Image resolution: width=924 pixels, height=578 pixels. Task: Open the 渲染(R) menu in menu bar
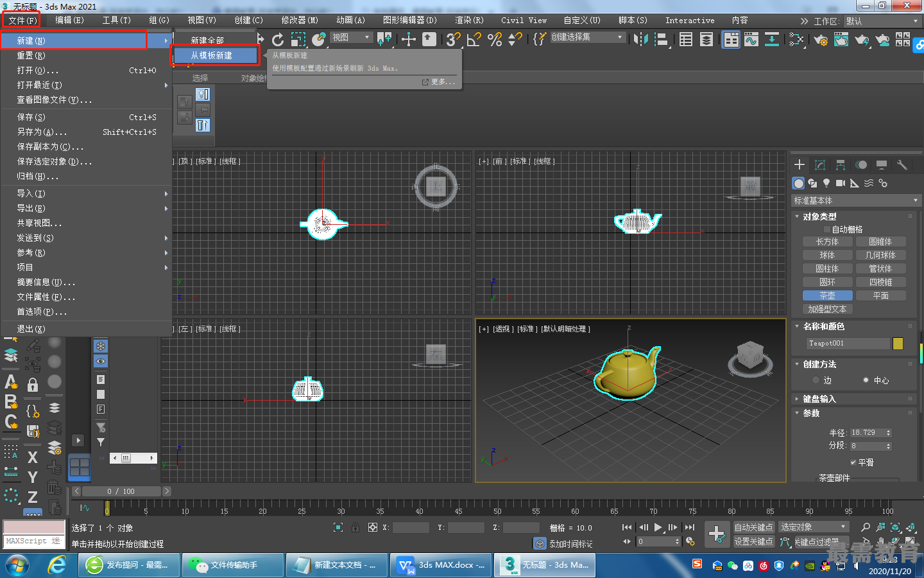(469, 21)
